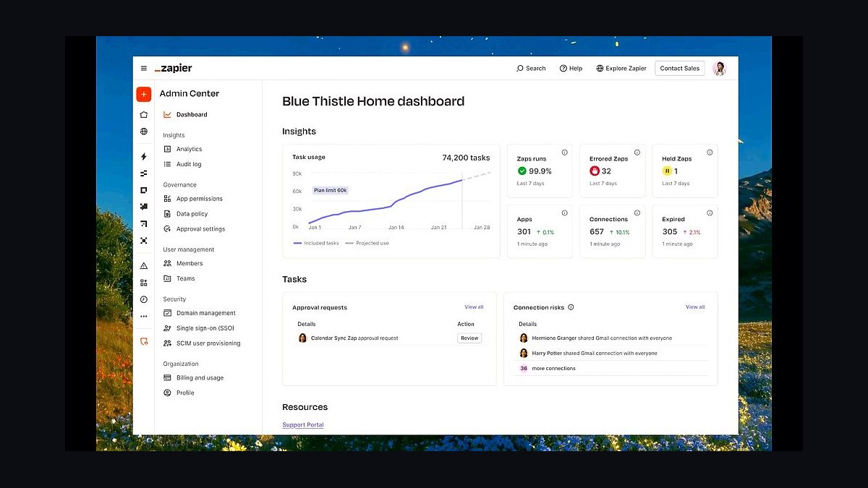This screenshot has width=868, height=488.
Task: Click the Contact Sales button
Action: tap(680, 68)
